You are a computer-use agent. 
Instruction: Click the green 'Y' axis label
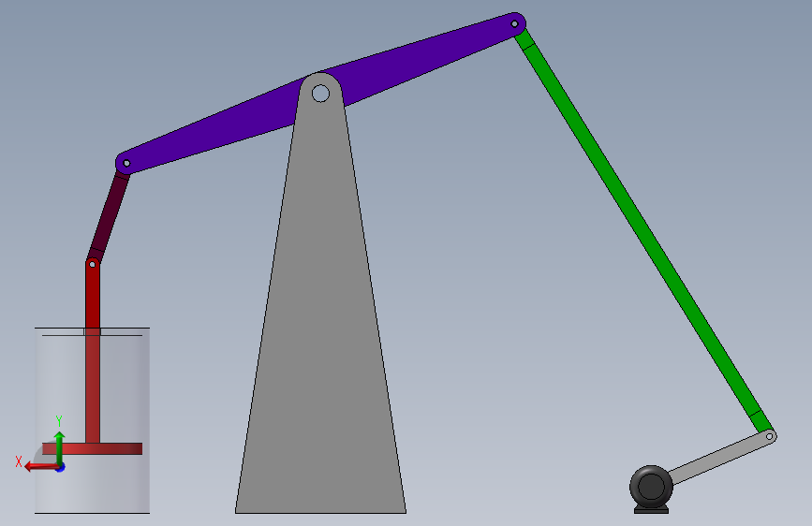59,421
